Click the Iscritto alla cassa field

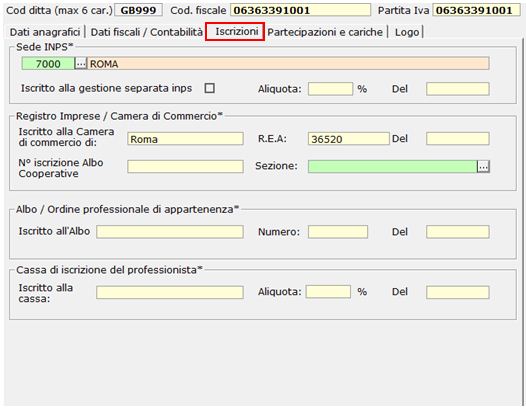click(x=170, y=292)
